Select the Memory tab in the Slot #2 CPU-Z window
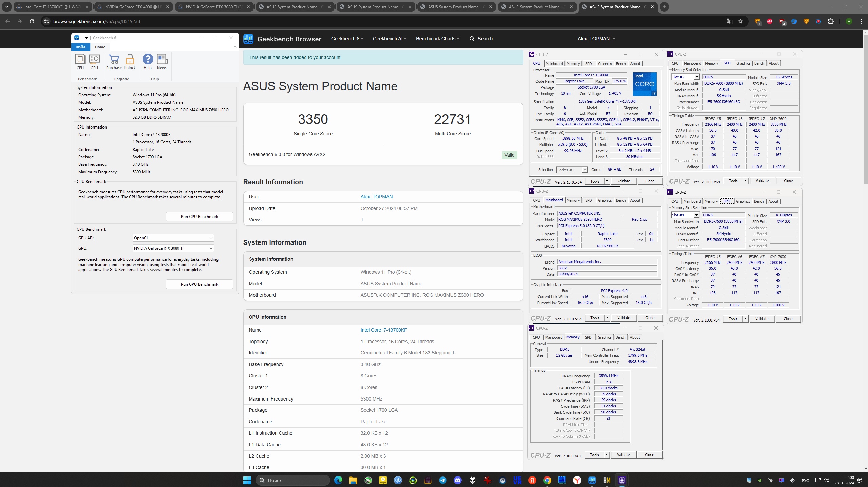The width and height of the screenshot is (868, 487). point(711,63)
